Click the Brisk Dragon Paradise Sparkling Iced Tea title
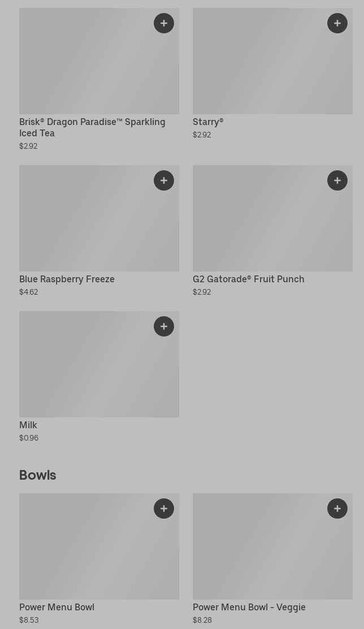Screen dimensions: 364x629 tap(92, 127)
